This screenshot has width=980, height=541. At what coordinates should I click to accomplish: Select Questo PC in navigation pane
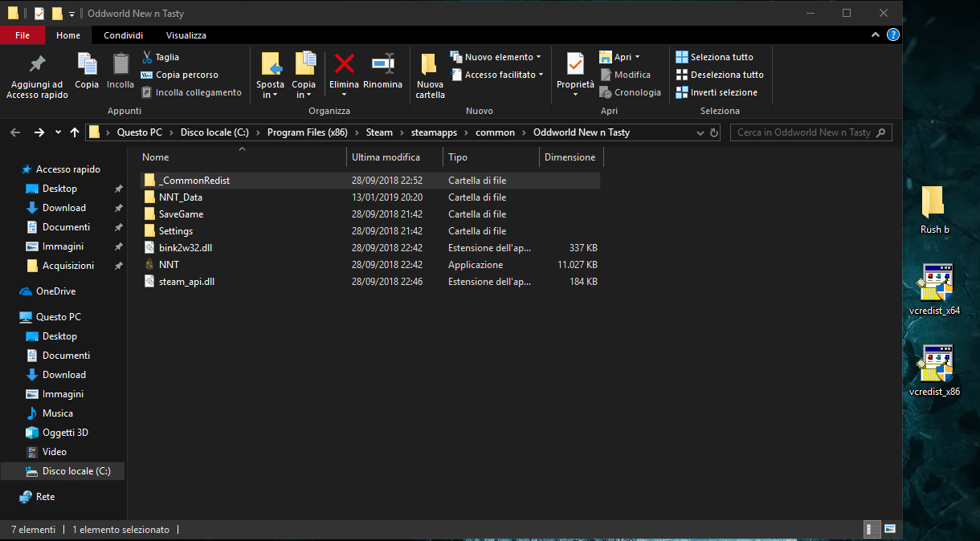pos(50,317)
